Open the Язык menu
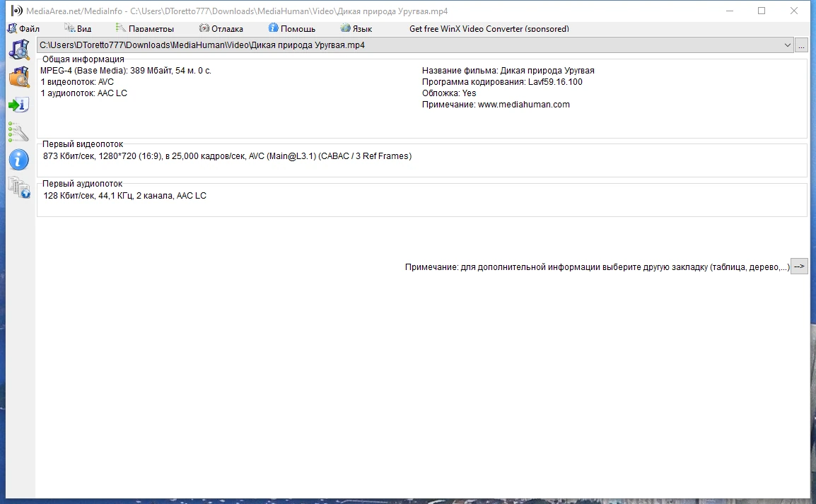 [356, 28]
